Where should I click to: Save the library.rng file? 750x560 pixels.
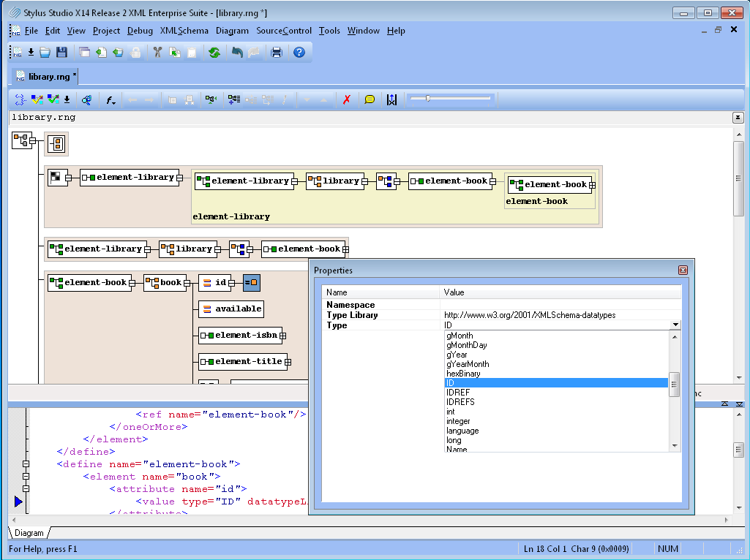pos(61,52)
